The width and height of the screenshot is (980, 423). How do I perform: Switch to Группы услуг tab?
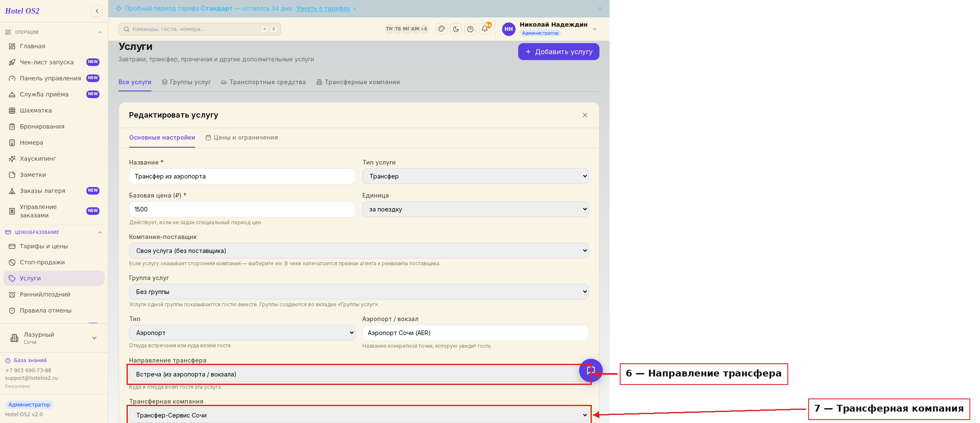point(186,82)
